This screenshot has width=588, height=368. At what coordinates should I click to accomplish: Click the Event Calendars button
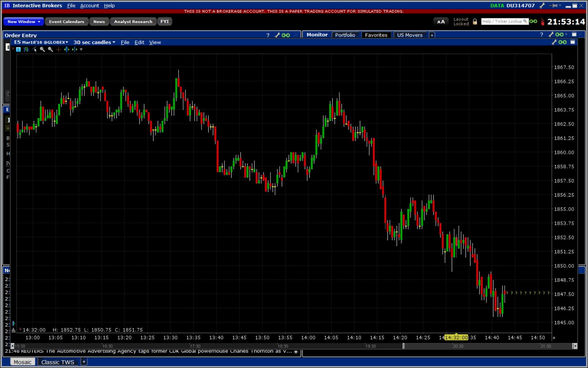(66, 21)
